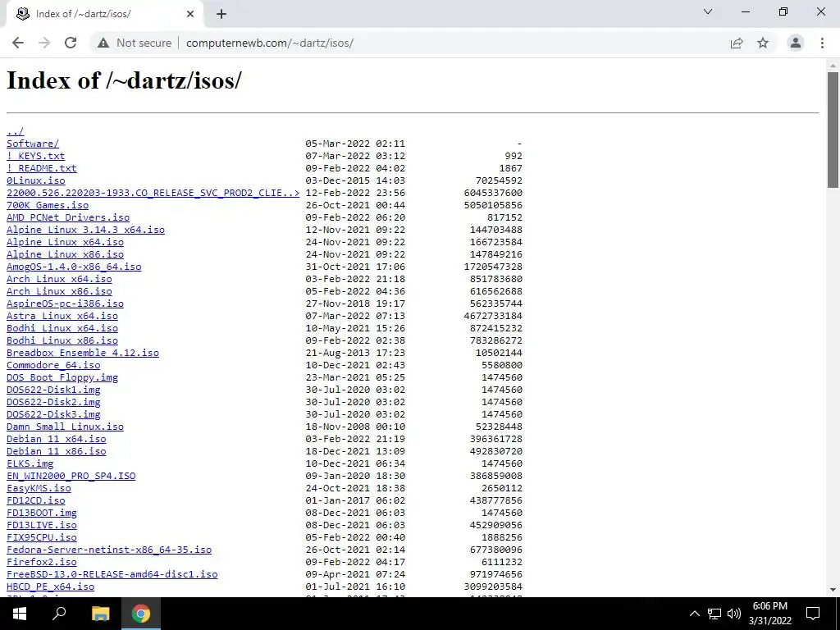Download Astra_Linux_x64.iso

[62, 316]
